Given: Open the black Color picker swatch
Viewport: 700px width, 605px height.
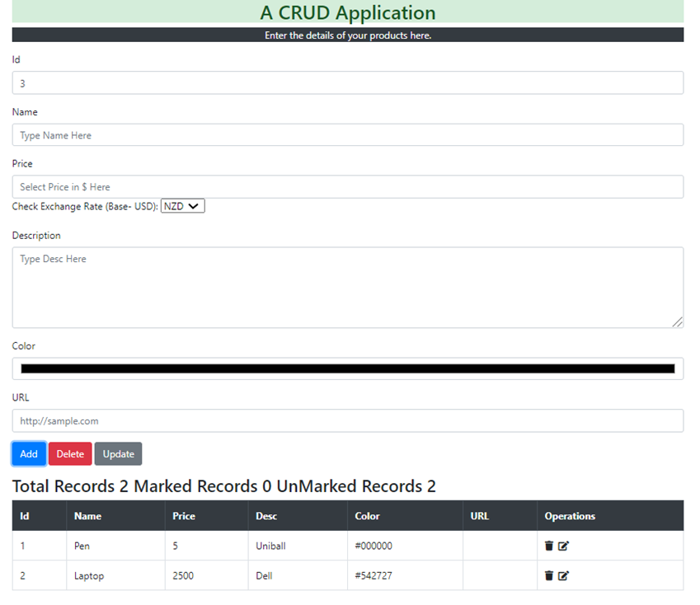Looking at the screenshot, I should coord(347,368).
